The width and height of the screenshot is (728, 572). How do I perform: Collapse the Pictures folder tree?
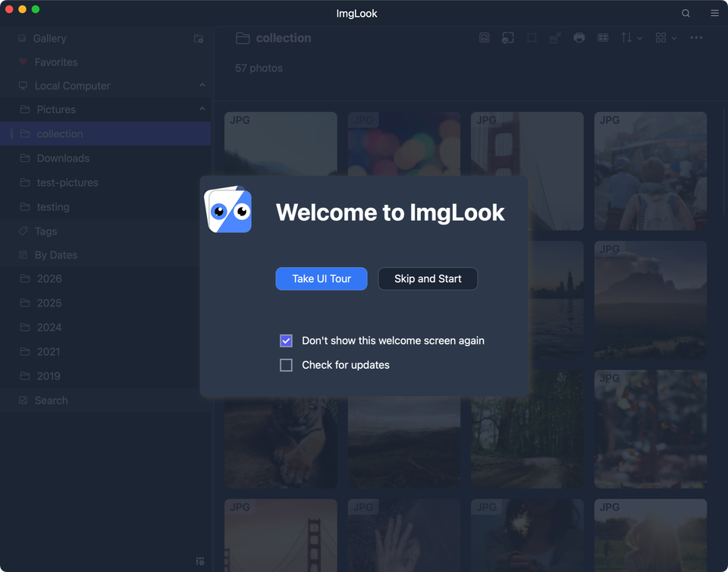pyautogui.click(x=202, y=109)
